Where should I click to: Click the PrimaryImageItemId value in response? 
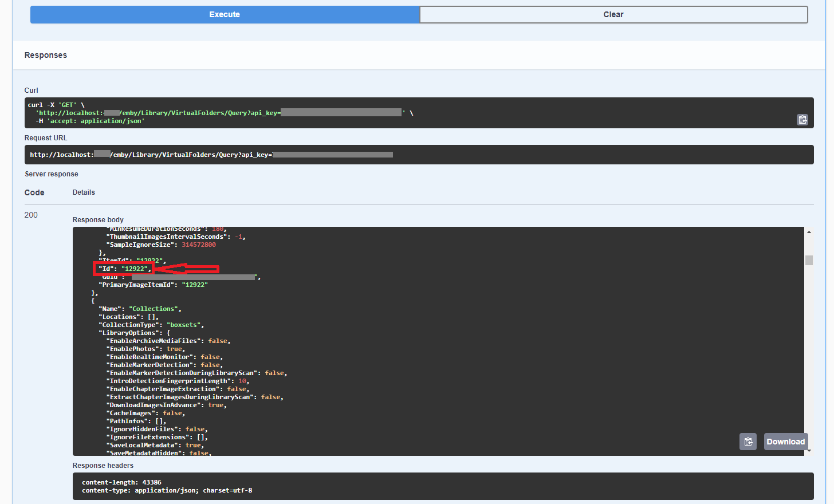point(195,285)
